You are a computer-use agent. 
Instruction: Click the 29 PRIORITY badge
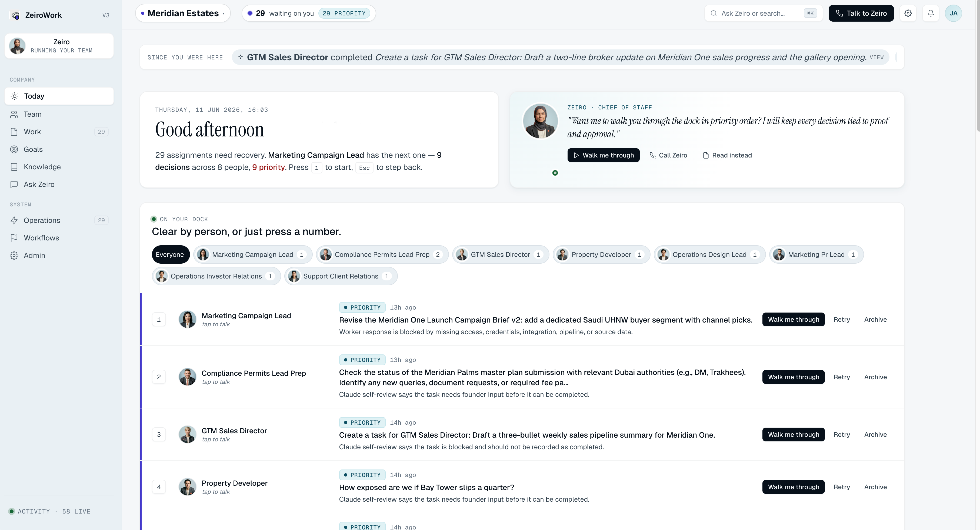(344, 13)
